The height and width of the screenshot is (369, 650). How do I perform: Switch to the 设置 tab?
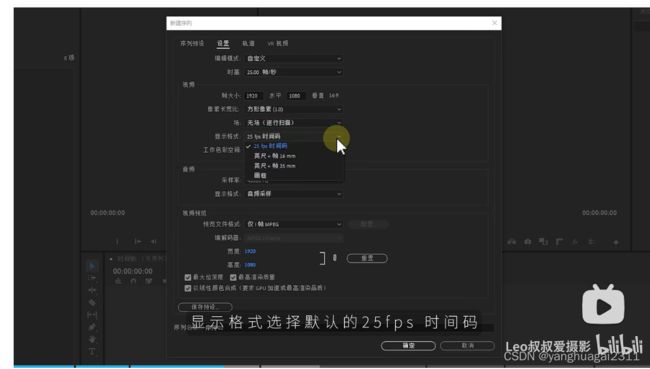(223, 43)
